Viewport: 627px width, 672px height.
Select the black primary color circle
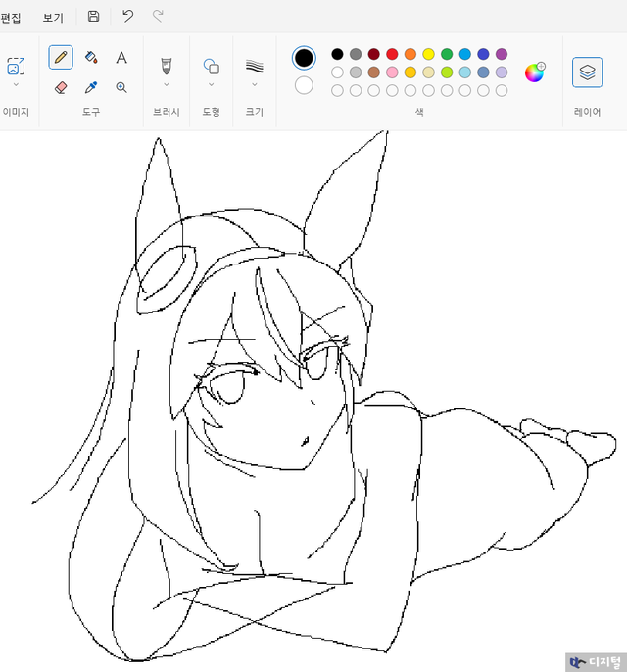coord(304,58)
